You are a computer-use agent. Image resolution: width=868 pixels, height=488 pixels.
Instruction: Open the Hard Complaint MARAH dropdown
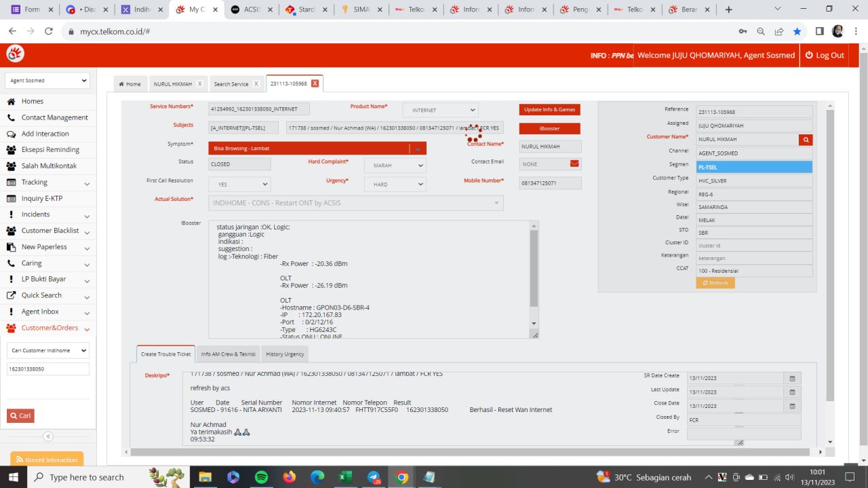[x=395, y=165]
